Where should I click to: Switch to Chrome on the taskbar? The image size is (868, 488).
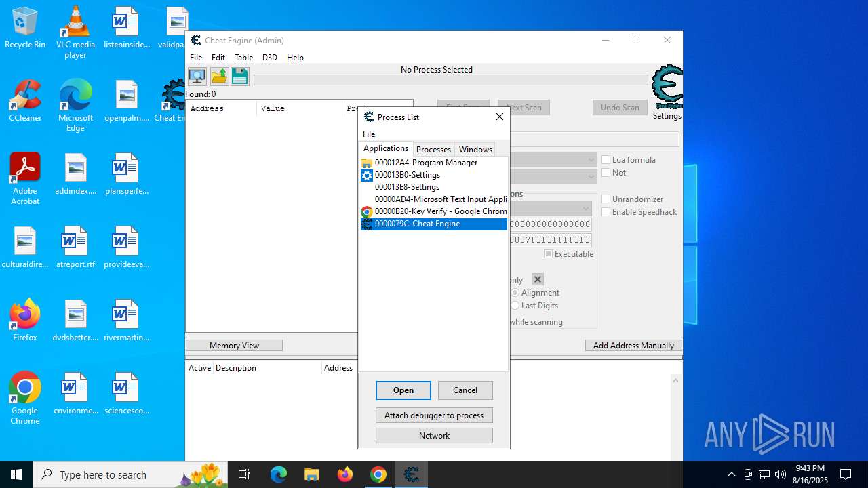click(x=378, y=474)
